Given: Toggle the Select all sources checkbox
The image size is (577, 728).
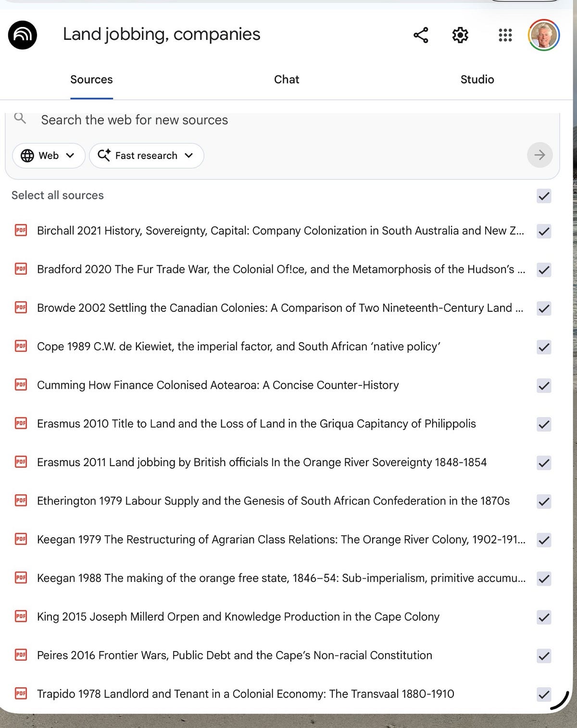Looking at the screenshot, I should coord(544,196).
